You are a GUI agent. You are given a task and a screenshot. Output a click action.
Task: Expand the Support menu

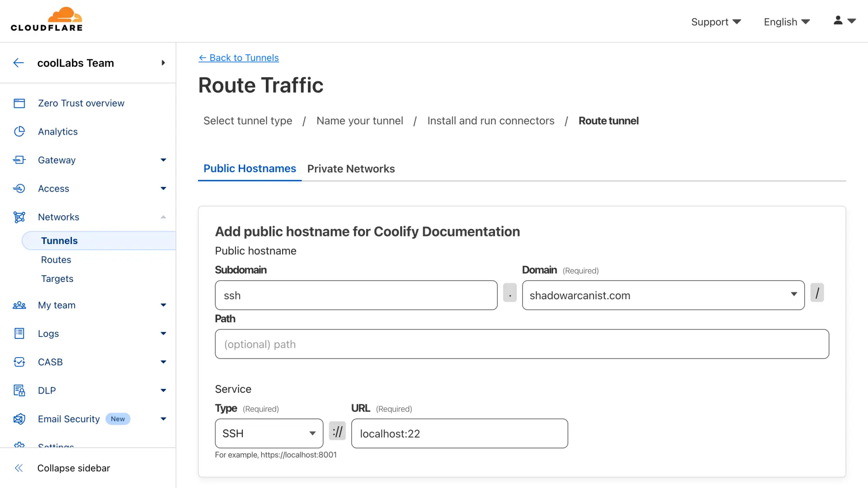(716, 22)
